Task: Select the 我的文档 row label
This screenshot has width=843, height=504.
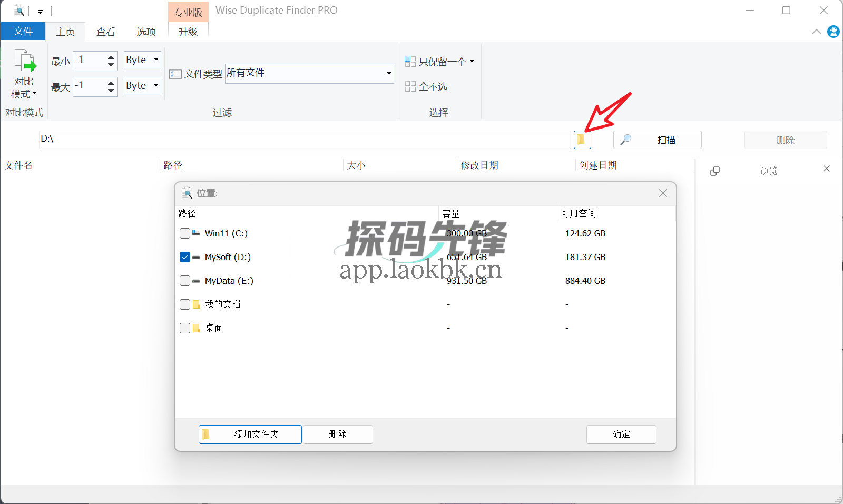Action: pos(223,304)
